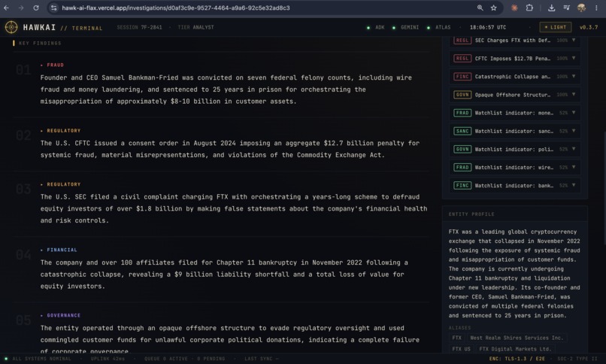
Task: Expand Watchlist indicator: wire… arrow
Action: click(574, 167)
